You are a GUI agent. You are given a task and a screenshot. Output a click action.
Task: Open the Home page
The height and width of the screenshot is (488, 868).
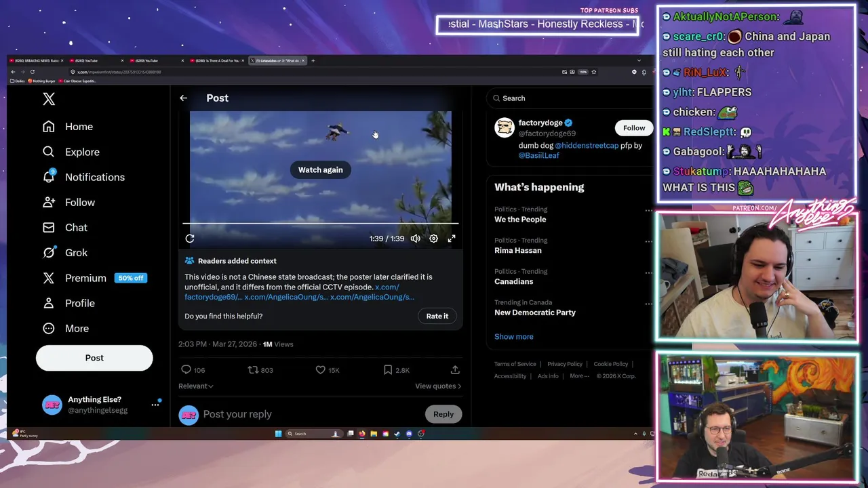[x=68, y=127]
